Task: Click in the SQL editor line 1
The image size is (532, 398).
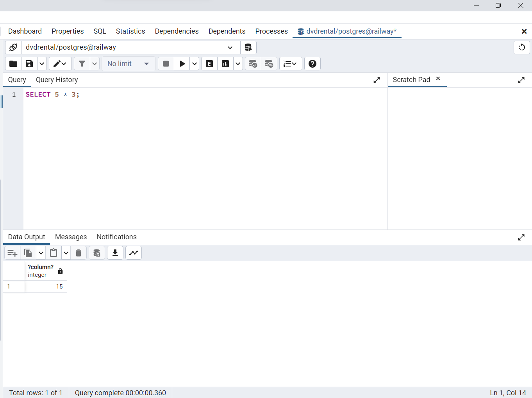Action: (x=205, y=95)
